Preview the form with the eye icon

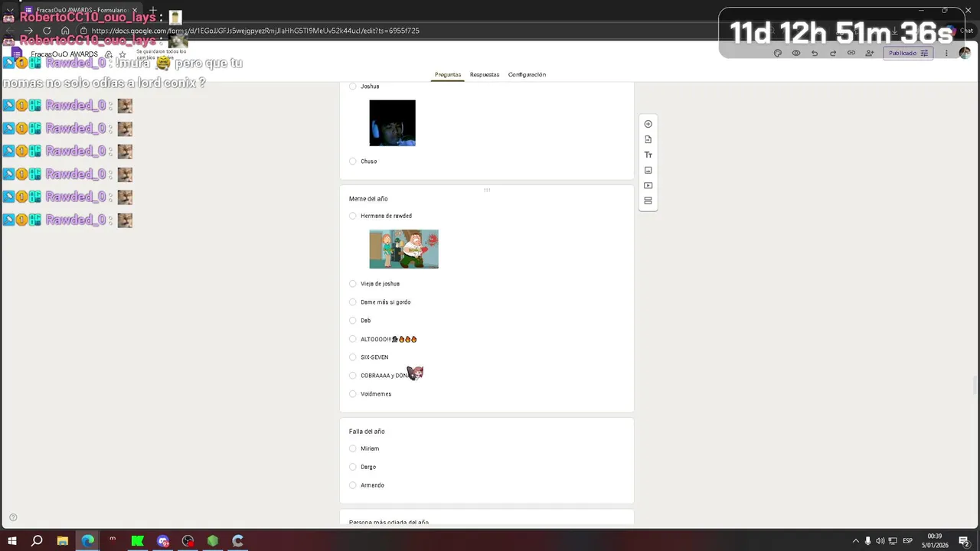pyautogui.click(x=796, y=54)
